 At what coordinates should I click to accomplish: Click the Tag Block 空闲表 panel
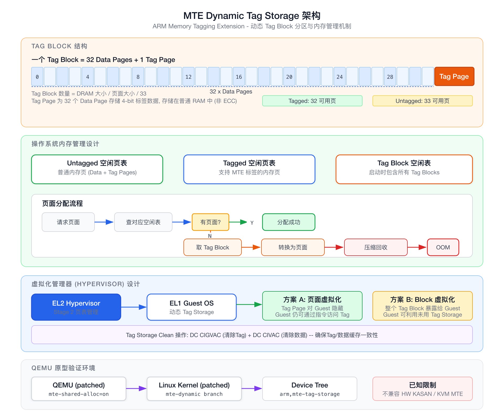tap(404, 169)
